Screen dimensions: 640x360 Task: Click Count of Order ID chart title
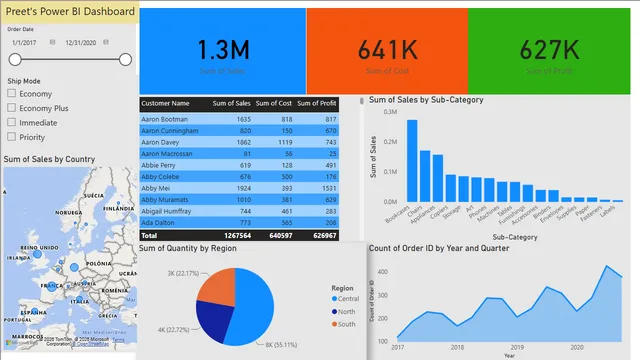pyautogui.click(x=439, y=248)
